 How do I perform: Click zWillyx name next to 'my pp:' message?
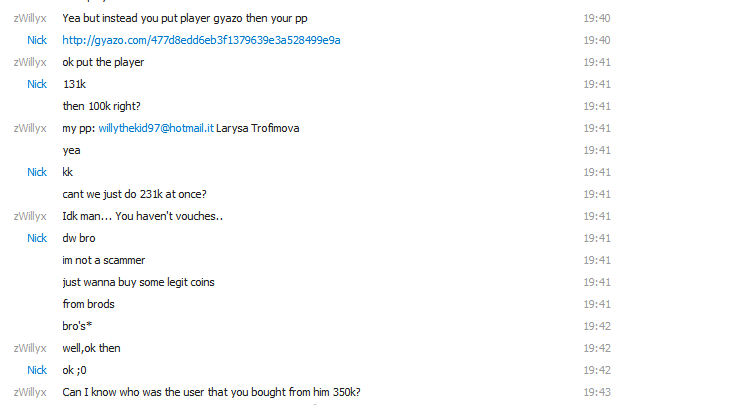point(30,128)
